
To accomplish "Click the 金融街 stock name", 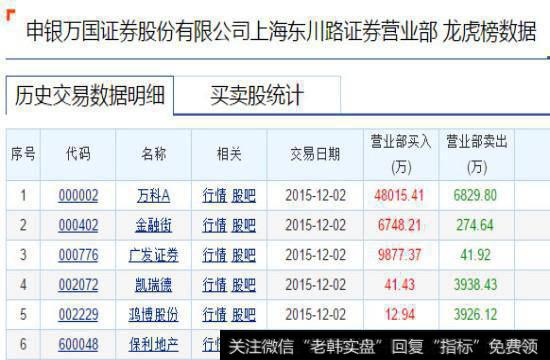I will tap(154, 225).
